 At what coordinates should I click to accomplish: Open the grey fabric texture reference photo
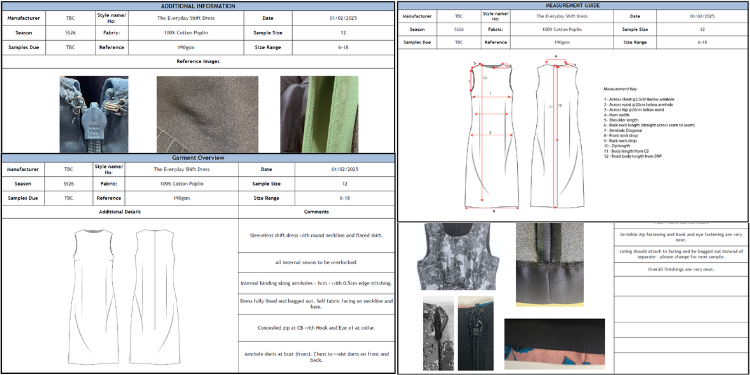[x=207, y=114]
